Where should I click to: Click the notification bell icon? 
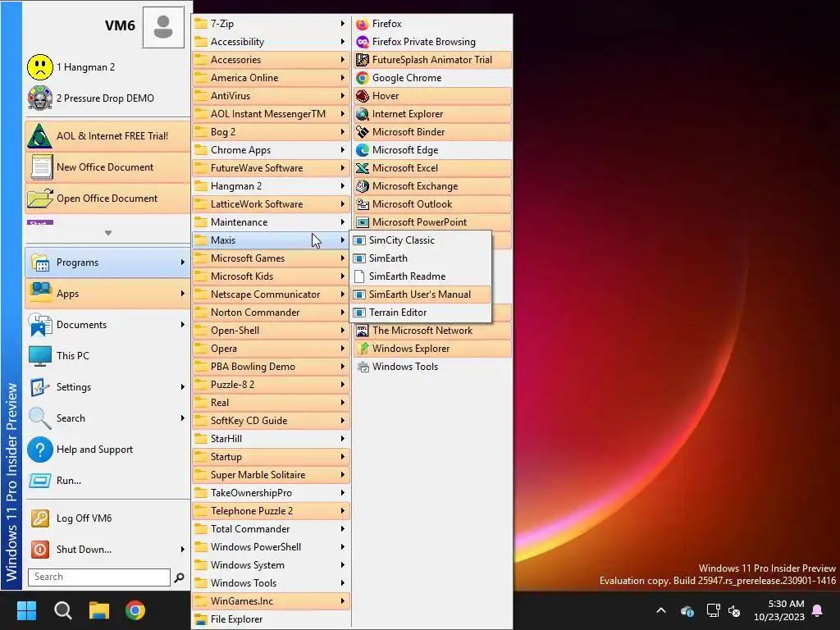click(x=818, y=610)
